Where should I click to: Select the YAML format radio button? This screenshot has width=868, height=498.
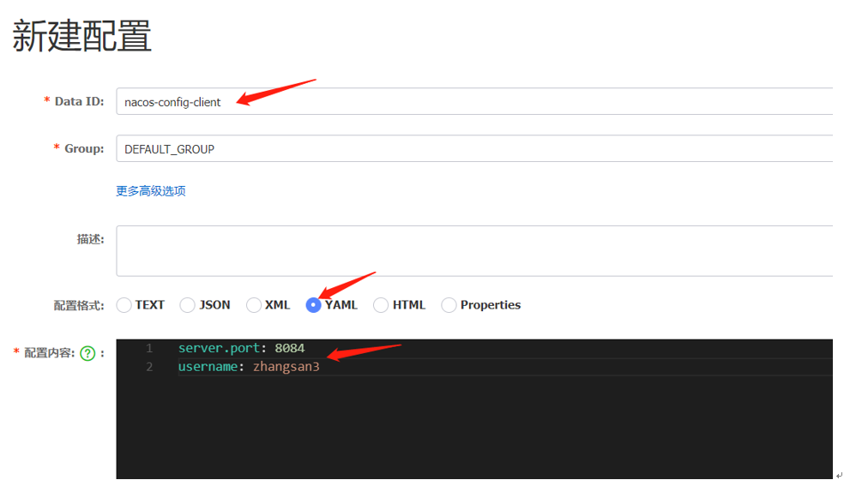tap(313, 305)
